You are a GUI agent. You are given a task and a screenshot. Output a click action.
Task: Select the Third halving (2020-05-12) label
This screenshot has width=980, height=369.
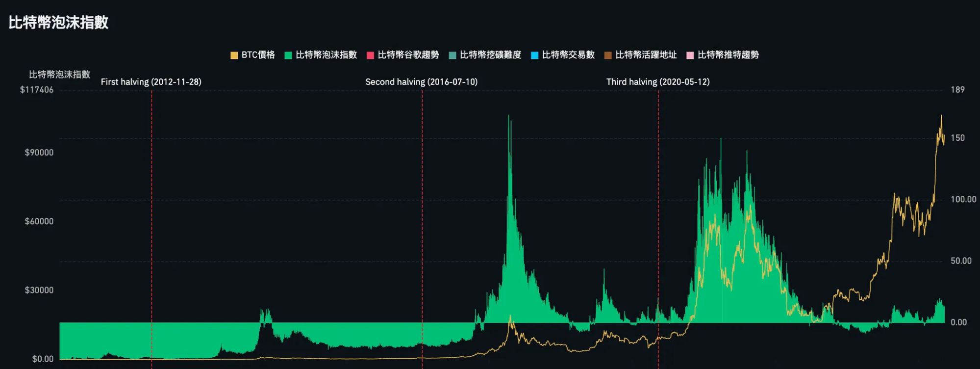click(x=657, y=82)
